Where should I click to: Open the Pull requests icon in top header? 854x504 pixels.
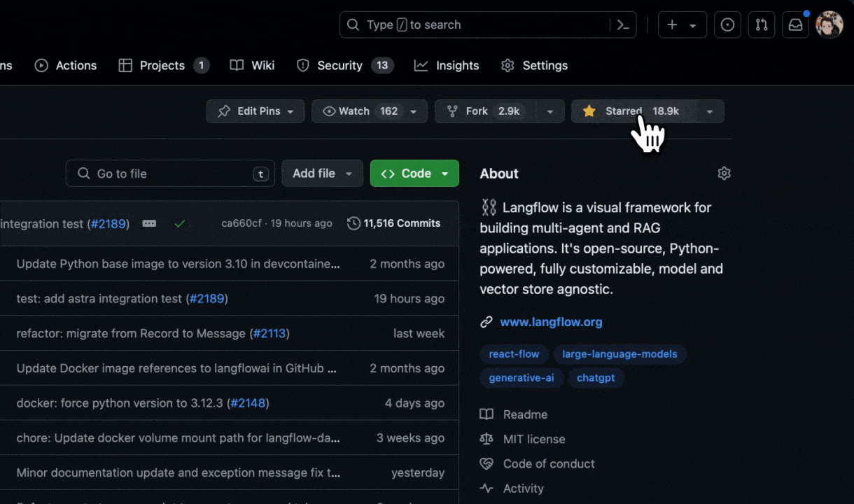[x=762, y=24]
